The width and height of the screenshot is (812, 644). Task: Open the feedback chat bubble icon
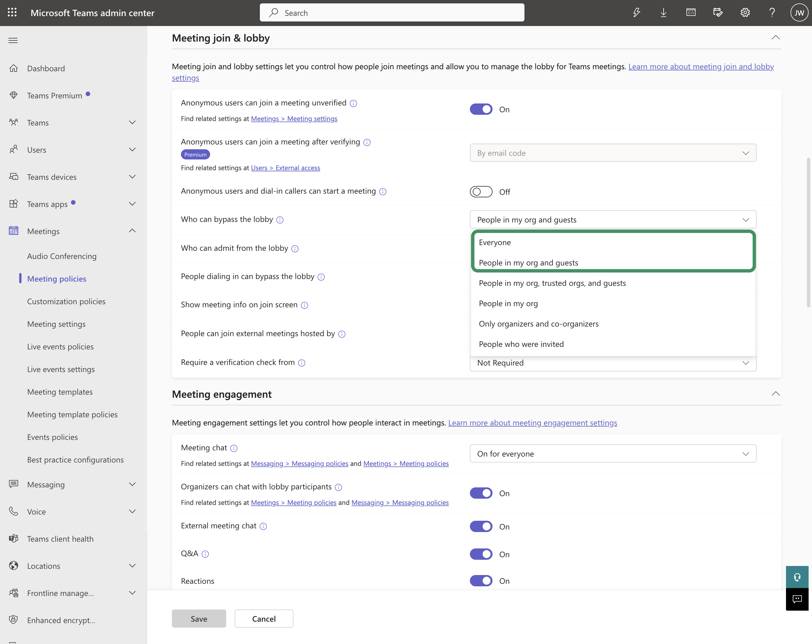click(x=797, y=599)
